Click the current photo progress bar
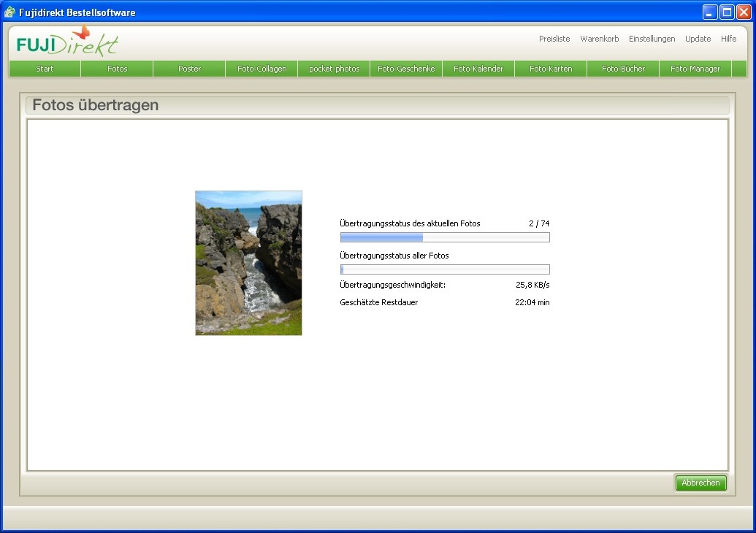The height and width of the screenshot is (533, 756). click(445, 237)
